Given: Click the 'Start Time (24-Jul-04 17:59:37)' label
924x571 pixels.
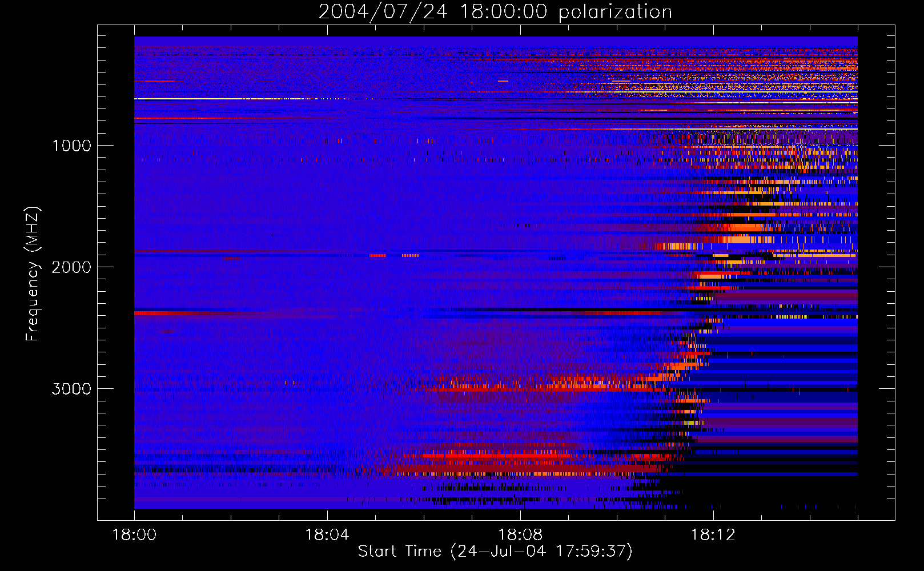Looking at the screenshot, I should (495, 552).
